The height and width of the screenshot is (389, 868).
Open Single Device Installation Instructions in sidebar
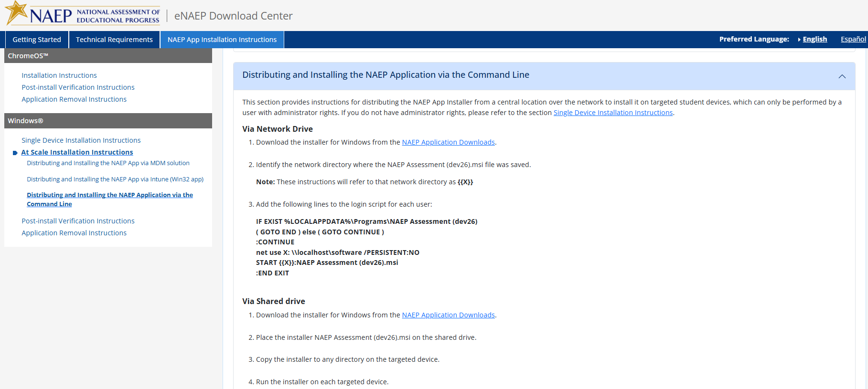[x=81, y=140]
